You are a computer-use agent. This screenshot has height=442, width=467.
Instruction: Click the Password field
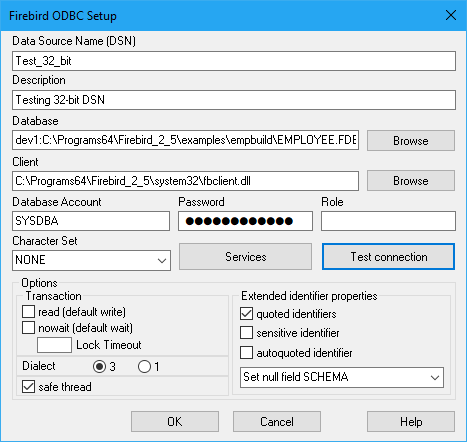(x=245, y=221)
